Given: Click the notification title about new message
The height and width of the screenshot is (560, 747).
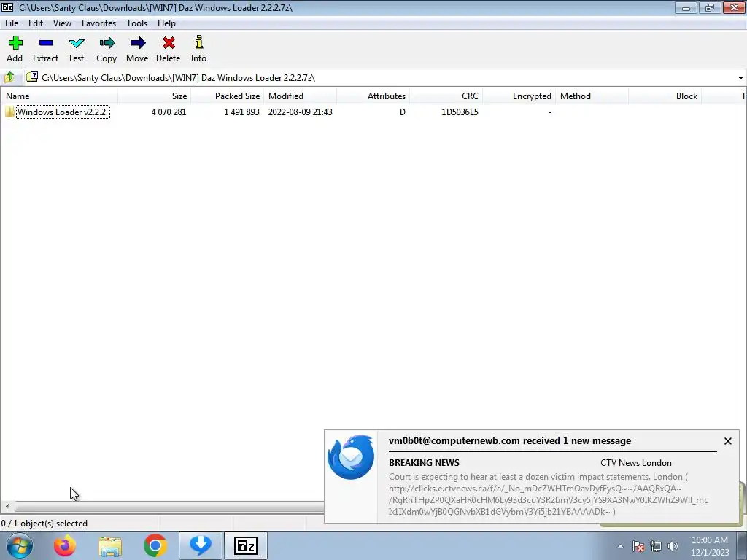Looking at the screenshot, I should (x=510, y=441).
